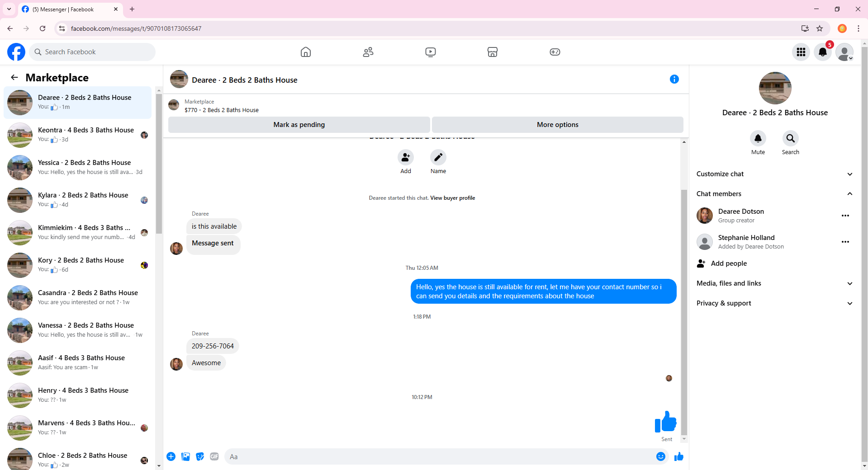Open Casandra 2 Beds 2 Baths House chat
868x470 pixels.
point(78,298)
